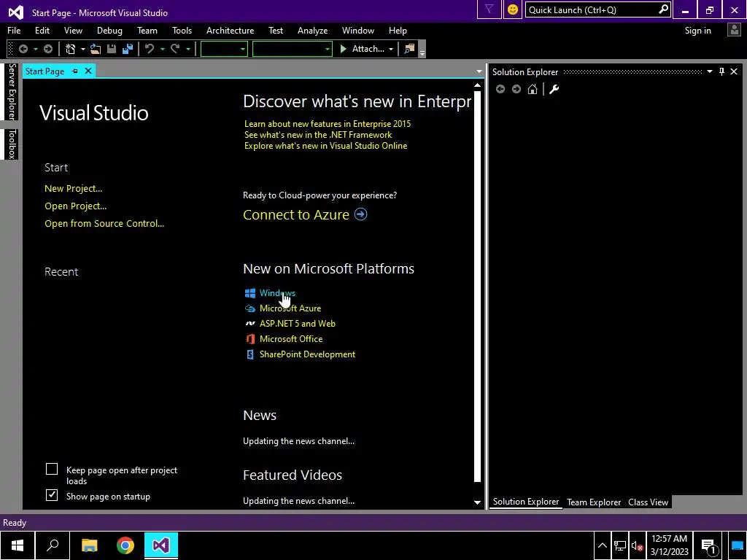Image resolution: width=747 pixels, height=560 pixels.
Task: Click the Start Page scroll up arrow
Action: coord(477,86)
